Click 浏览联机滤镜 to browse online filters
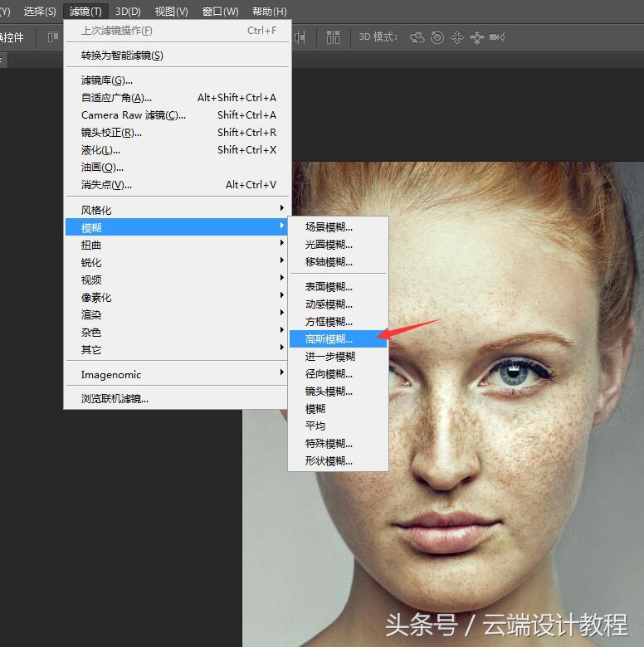 115,398
